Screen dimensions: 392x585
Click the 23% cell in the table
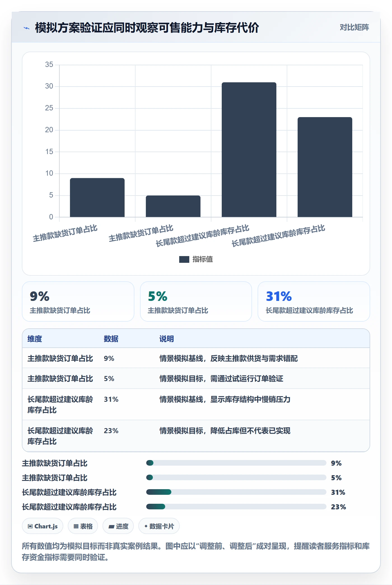click(111, 431)
